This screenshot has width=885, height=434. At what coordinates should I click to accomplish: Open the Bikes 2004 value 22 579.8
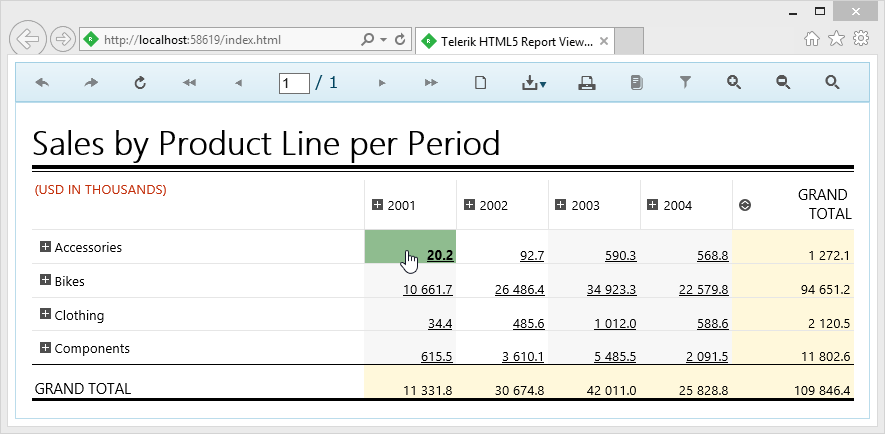point(704,290)
